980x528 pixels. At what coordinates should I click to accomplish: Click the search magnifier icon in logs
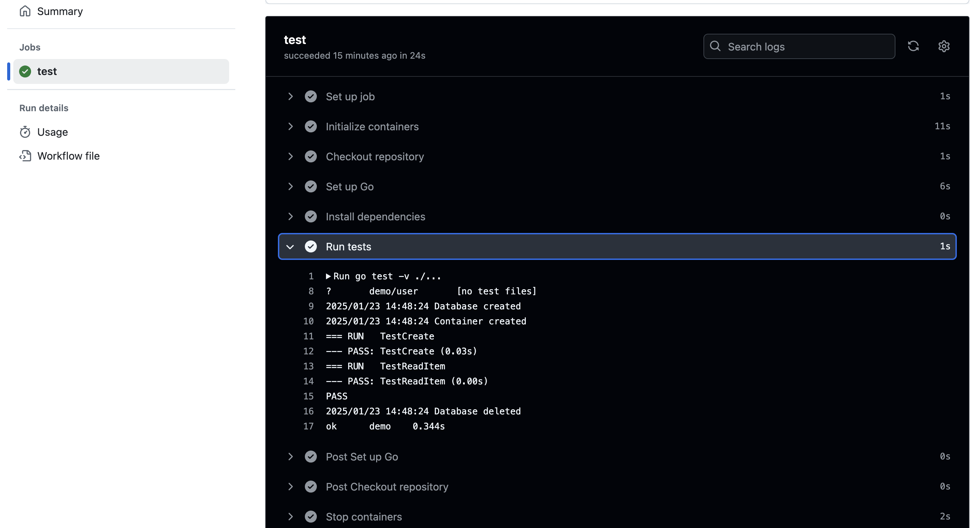coord(715,46)
